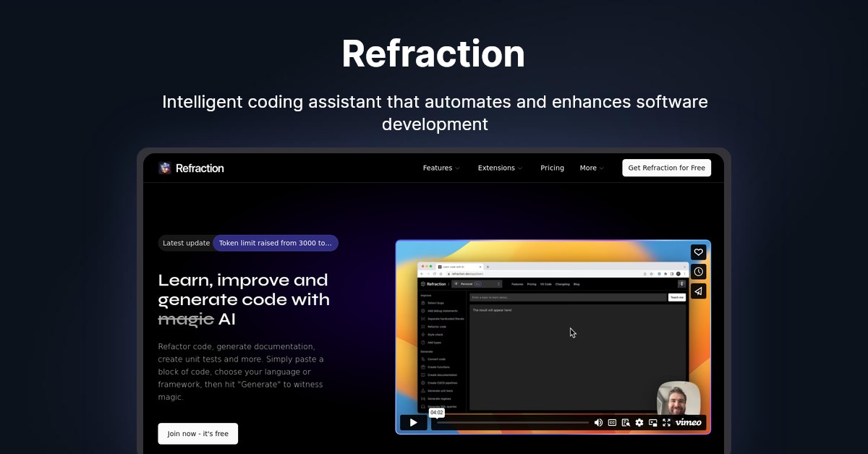
Task: Click the Refraction logo icon in navbar
Action: [x=165, y=168]
